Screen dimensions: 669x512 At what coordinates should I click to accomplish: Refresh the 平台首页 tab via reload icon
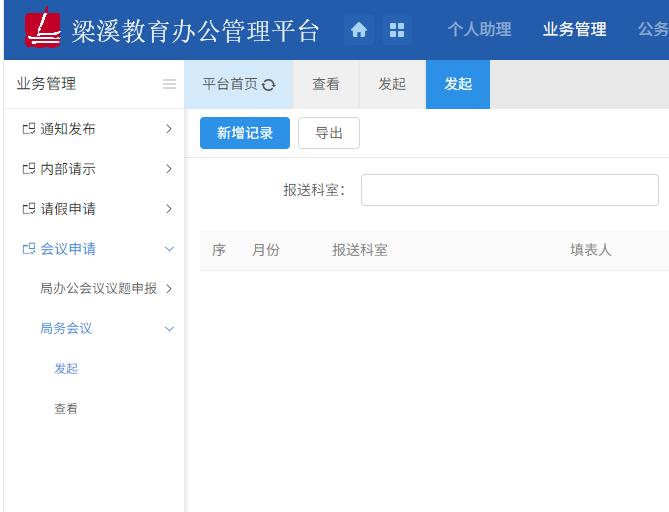(x=268, y=85)
